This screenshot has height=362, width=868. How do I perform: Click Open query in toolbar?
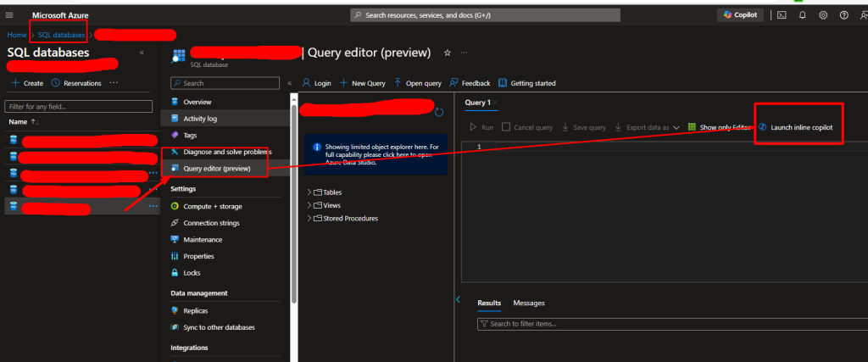pyautogui.click(x=417, y=83)
